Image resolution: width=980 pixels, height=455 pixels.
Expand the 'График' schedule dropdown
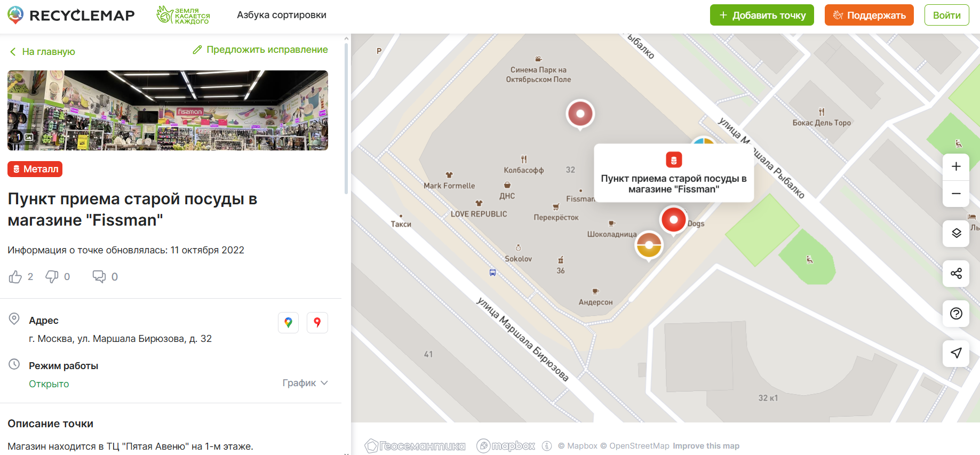(305, 383)
